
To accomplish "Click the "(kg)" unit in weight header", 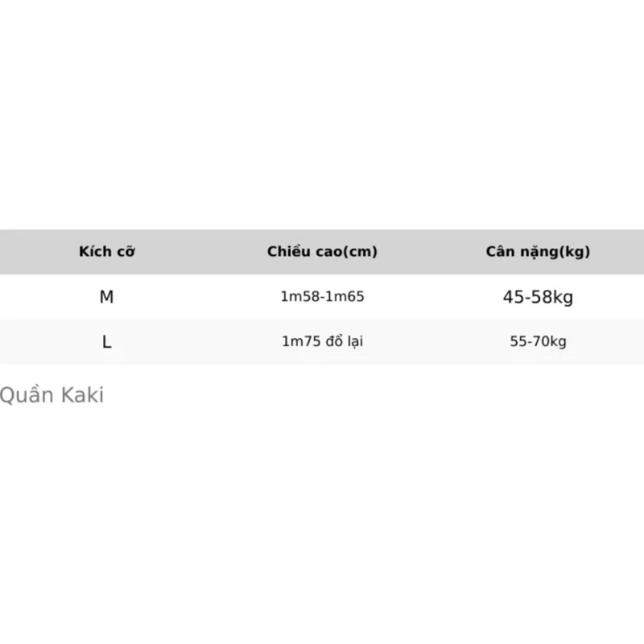I will tap(575, 252).
